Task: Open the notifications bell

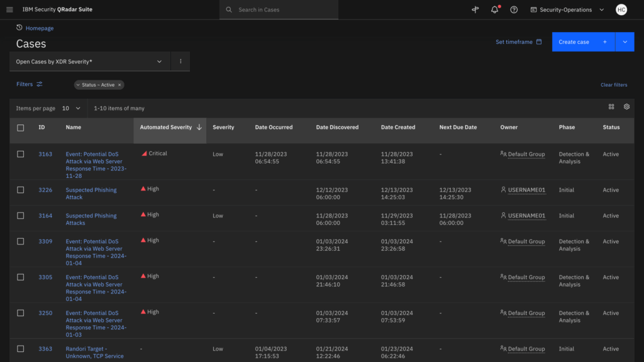Action: [494, 10]
